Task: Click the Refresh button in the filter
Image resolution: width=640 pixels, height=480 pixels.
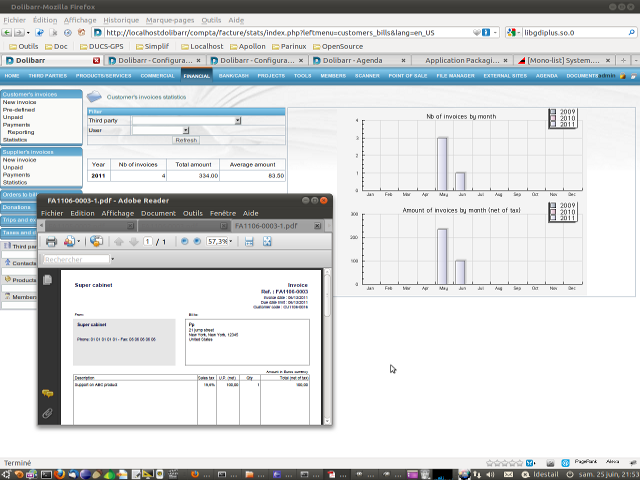Action: (186, 140)
